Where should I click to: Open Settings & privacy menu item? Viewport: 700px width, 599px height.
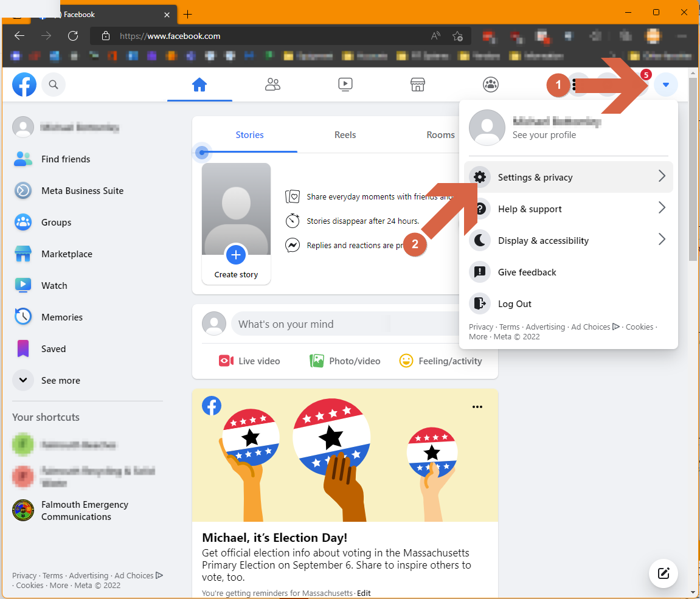[568, 177]
